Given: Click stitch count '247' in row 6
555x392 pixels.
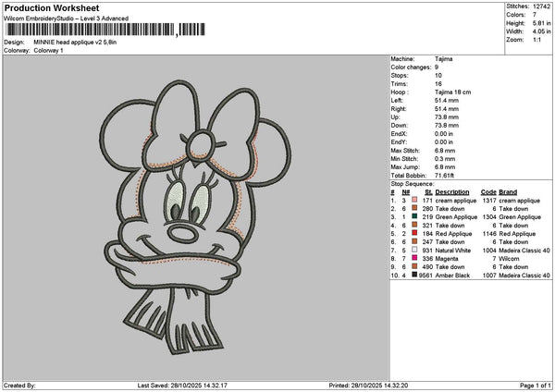Looking at the screenshot, I should [x=427, y=242].
